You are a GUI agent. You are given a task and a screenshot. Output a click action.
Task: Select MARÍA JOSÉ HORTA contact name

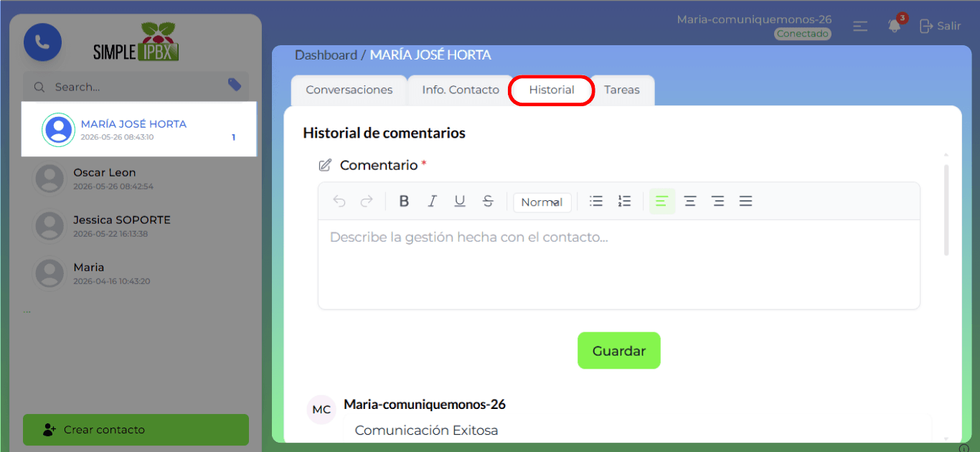point(133,124)
